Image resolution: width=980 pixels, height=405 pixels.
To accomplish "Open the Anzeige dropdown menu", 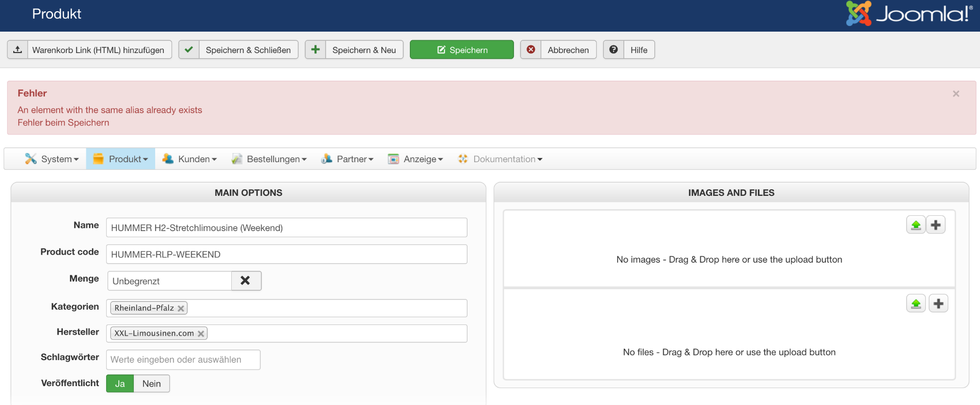I will click(415, 159).
